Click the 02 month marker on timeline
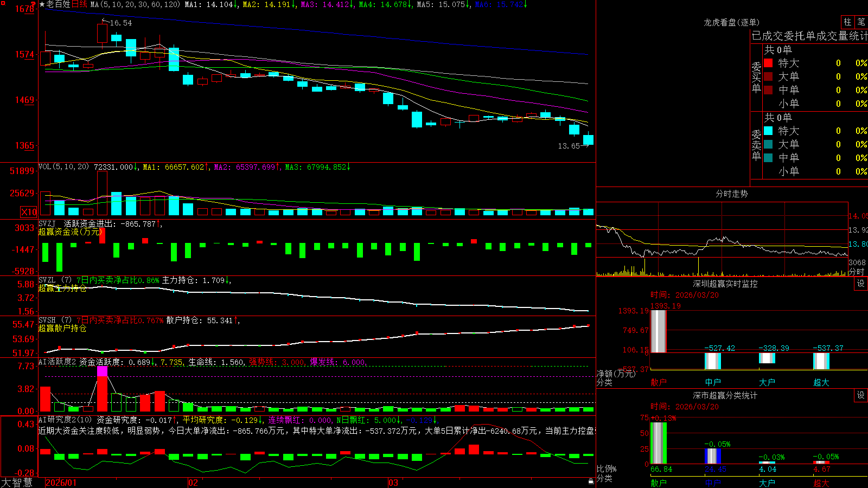Image resolution: width=868 pixels, height=488 pixels. coord(193,483)
